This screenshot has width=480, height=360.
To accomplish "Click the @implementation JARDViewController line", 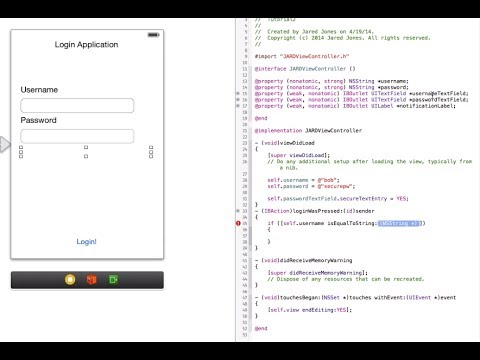I will (x=308, y=131).
